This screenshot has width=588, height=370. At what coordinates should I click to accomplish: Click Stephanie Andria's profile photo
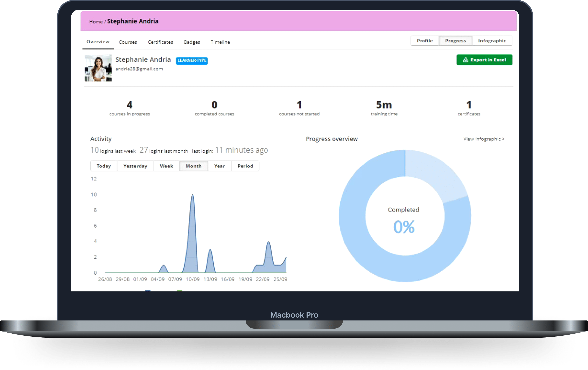98,68
